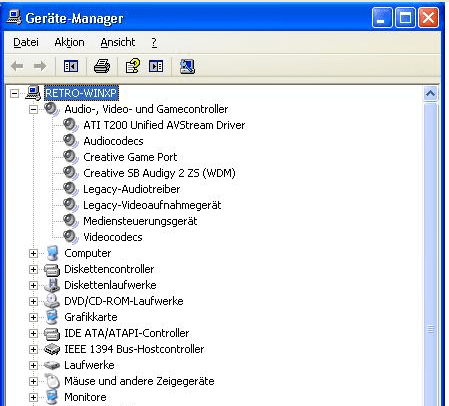The height and width of the screenshot is (406, 449).
Task: Click the IEEE 1394 Bus-Hostcontroller icon
Action: pyautogui.click(x=52, y=349)
